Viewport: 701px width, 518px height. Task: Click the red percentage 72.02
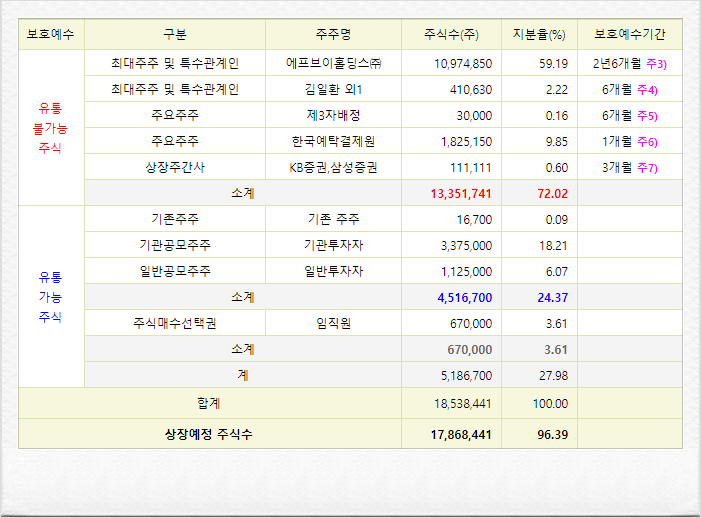[552, 193]
